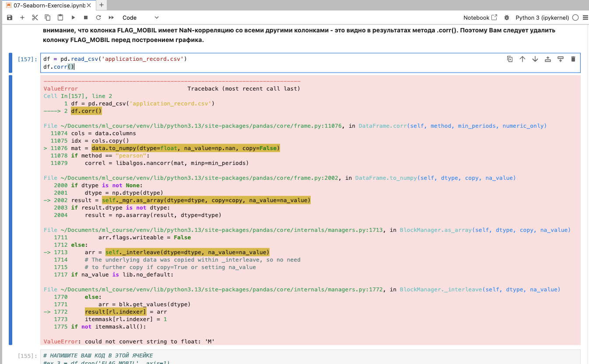Cut the selected cell with the scissors icon
Image resolution: width=589 pixels, height=364 pixels.
35,17
